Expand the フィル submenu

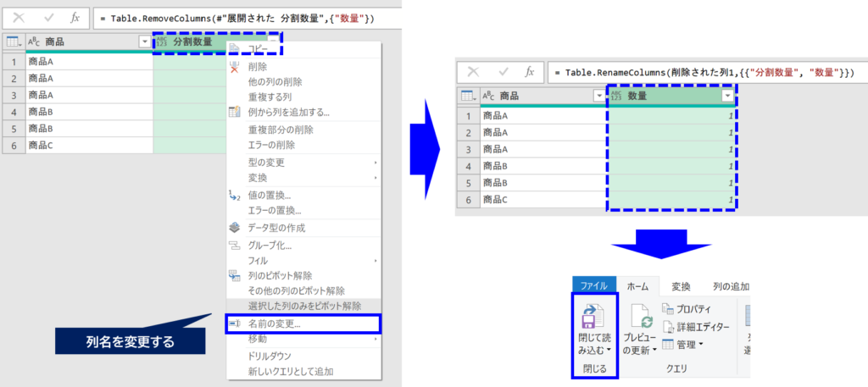(x=375, y=260)
